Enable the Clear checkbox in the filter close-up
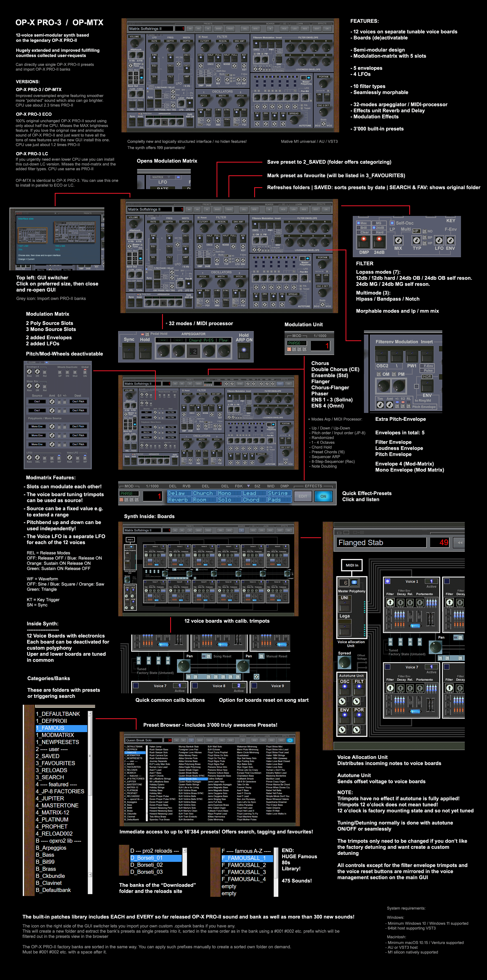This screenshot has height=980, width=487. coord(358,232)
